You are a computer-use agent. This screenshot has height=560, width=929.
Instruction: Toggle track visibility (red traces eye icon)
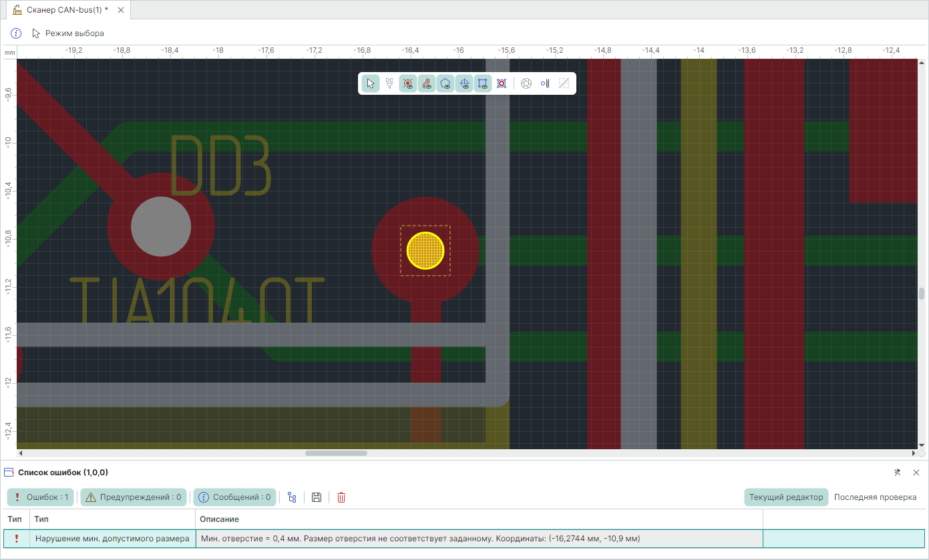click(x=427, y=83)
